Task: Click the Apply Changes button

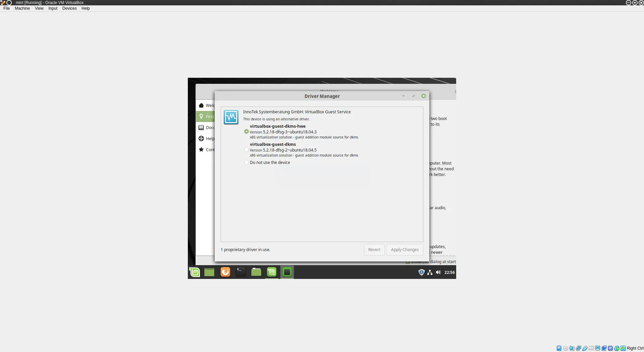Action: coord(405,250)
